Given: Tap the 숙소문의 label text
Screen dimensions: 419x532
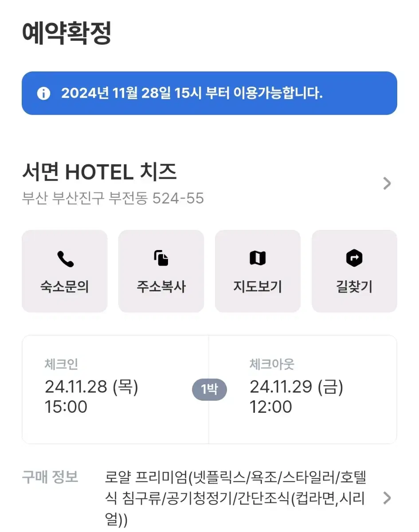Looking at the screenshot, I should pyautogui.click(x=65, y=287).
